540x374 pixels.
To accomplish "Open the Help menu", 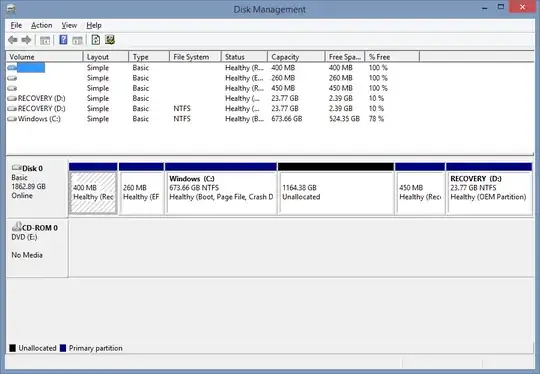I will 94,25.
